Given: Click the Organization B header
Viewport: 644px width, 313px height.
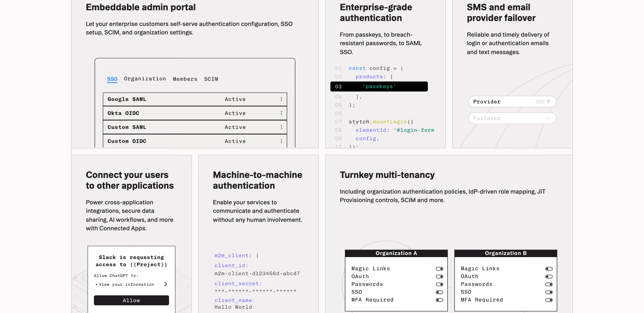Looking at the screenshot, I should point(506,253).
